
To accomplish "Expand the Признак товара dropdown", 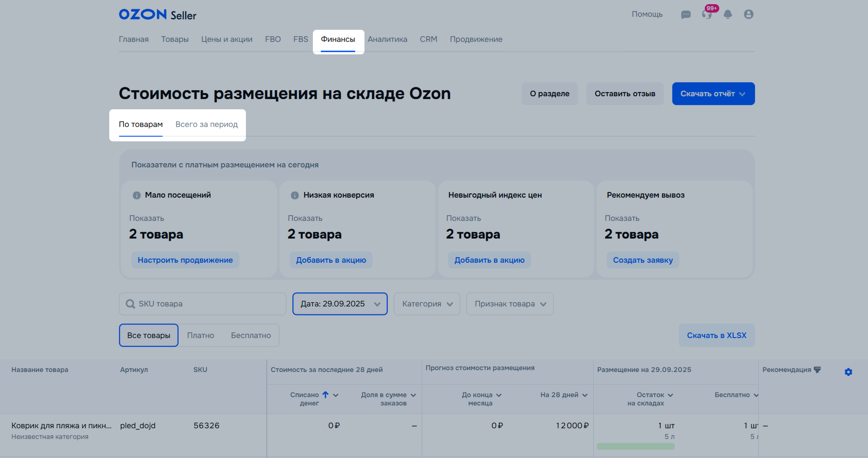I will pyautogui.click(x=510, y=304).
